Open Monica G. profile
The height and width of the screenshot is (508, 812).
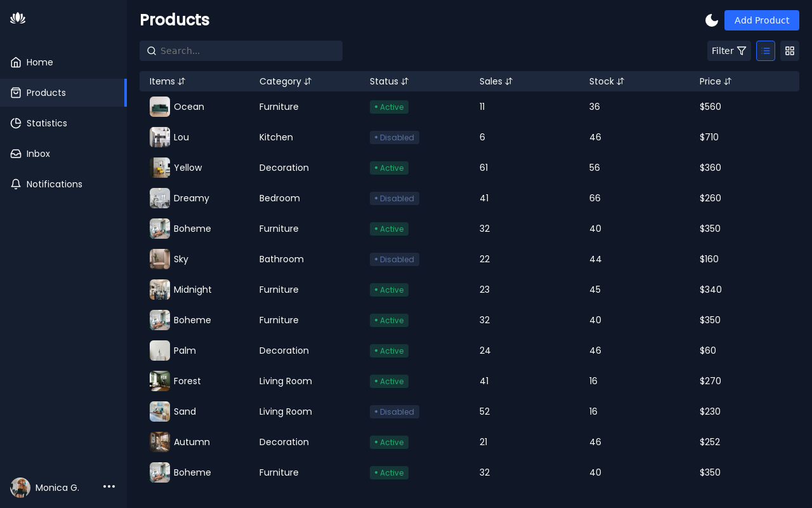[x=57, y=488]
